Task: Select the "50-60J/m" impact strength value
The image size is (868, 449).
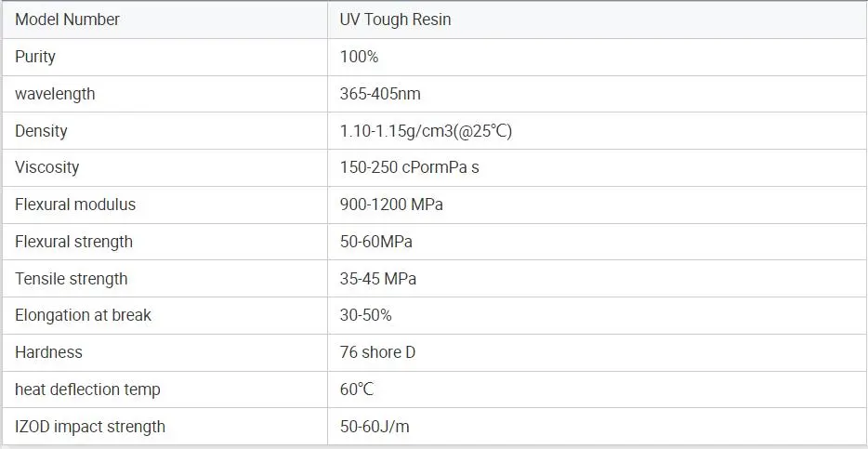Action: point(375,427)
